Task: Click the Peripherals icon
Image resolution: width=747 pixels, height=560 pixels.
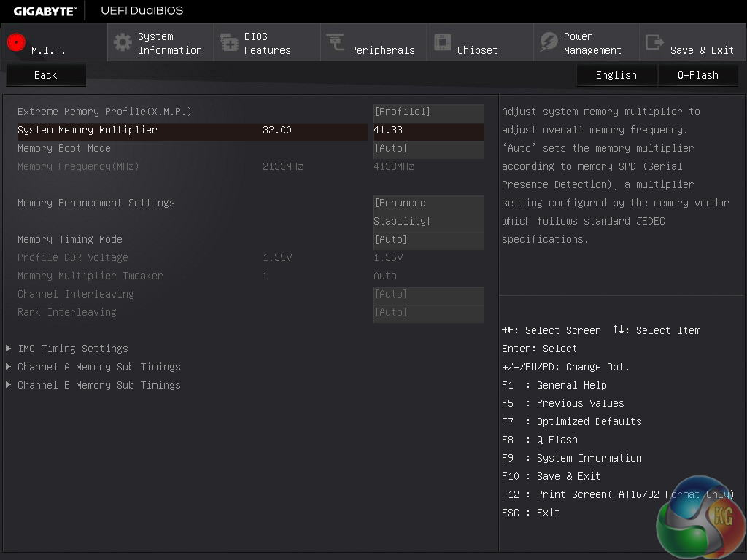Action: point(336,43)
